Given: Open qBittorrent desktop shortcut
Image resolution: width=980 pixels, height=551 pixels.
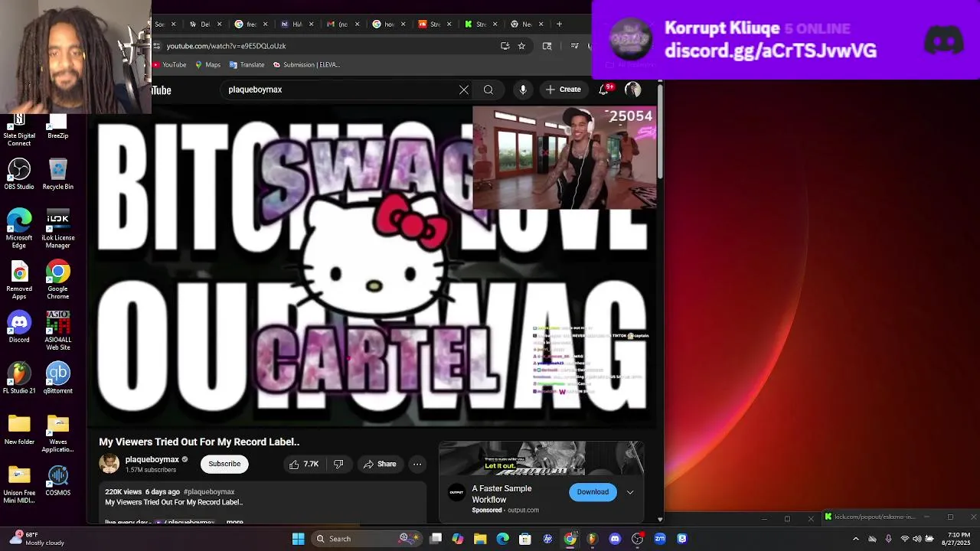Looking at the screenshot, I should pyautogui.click(x=58, y=378).
